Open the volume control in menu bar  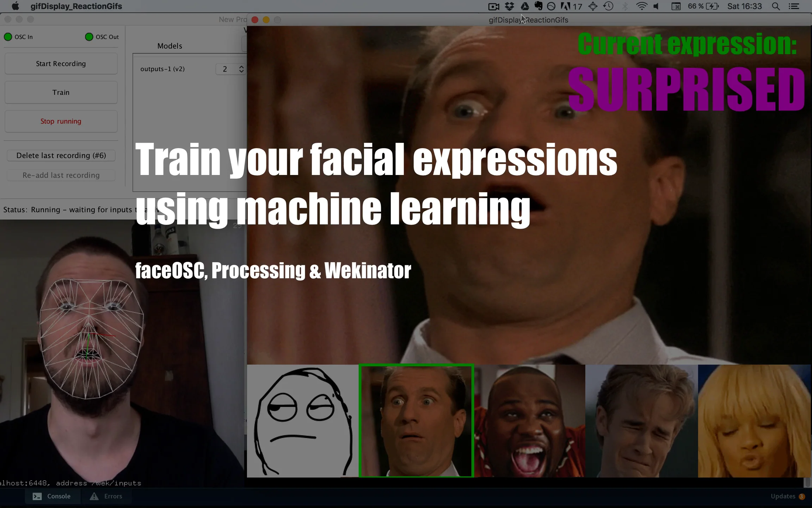[x=656, y=6]
